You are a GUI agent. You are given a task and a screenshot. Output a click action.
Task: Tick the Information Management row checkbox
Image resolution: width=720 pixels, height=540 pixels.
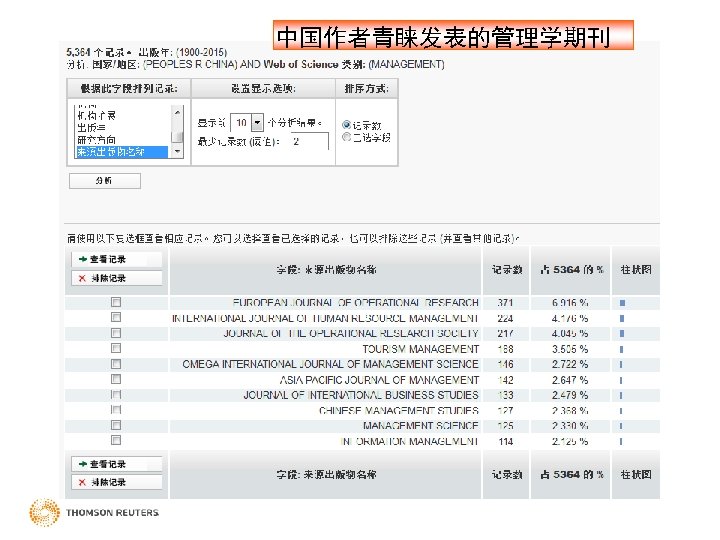pos(116,440)
